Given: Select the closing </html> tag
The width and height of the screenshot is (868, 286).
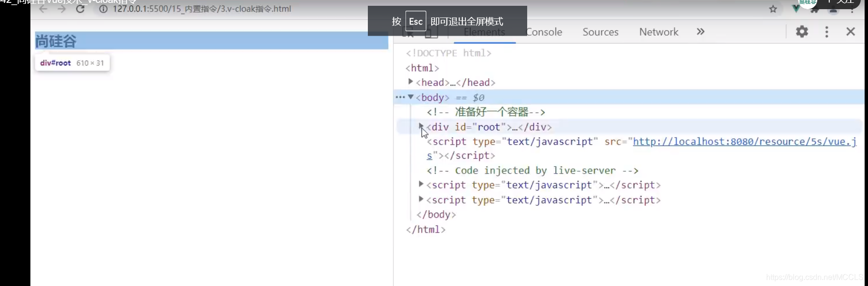Looking at the screenshot, I should coord(425,230).
